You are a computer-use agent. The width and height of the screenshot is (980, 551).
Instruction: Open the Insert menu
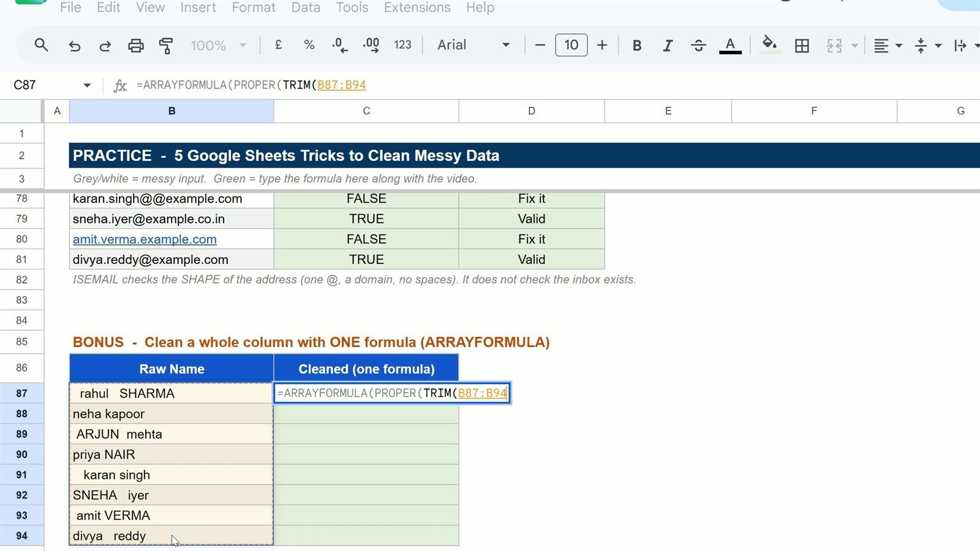[x=198, y=7]
